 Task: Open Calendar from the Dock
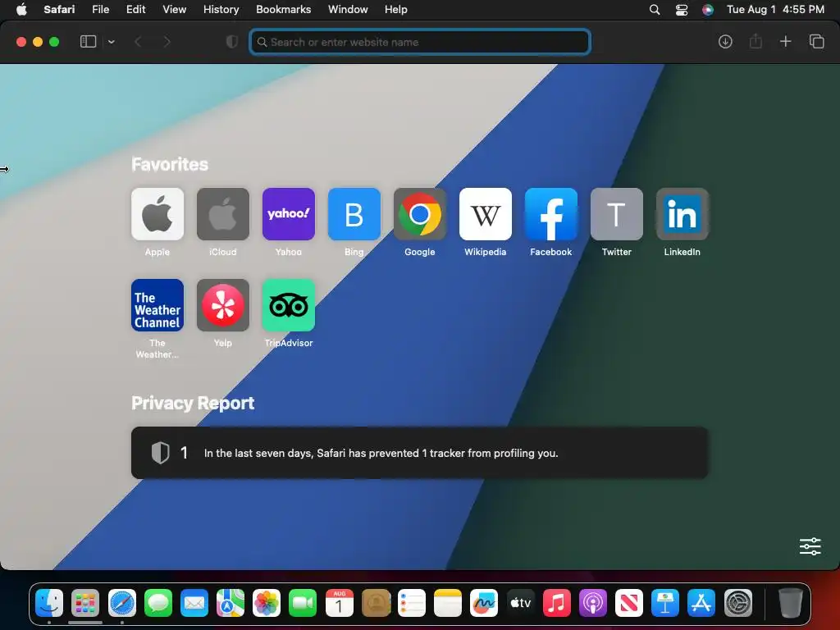[x=339, y=603]
